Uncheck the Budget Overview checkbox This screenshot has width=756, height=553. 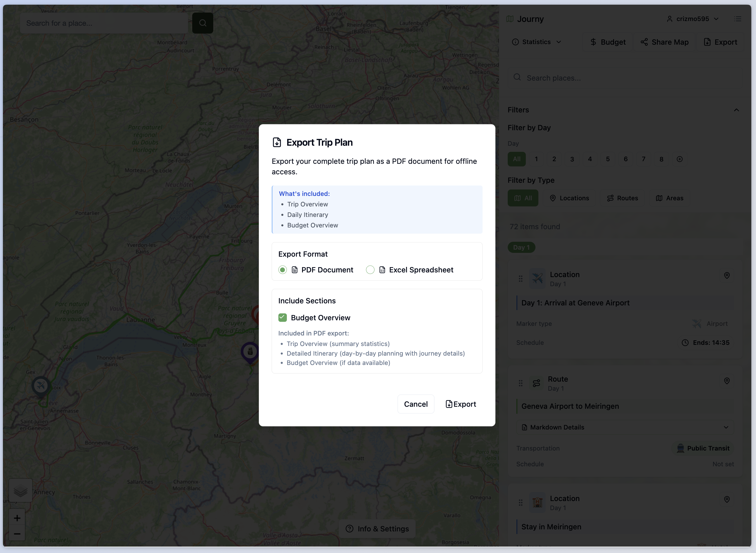click(282, 318)
